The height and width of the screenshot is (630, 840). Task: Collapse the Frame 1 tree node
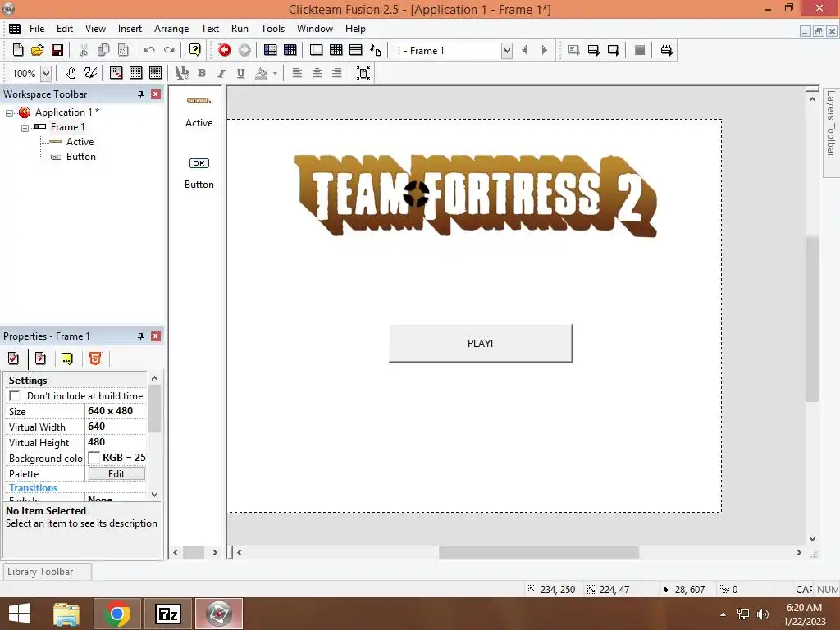[25, 128]
